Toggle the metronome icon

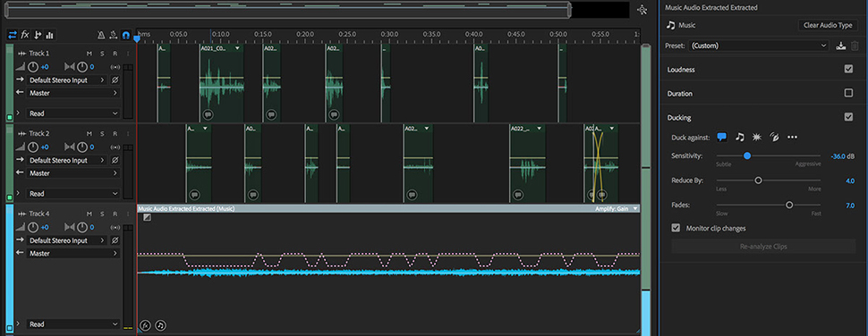101,35
